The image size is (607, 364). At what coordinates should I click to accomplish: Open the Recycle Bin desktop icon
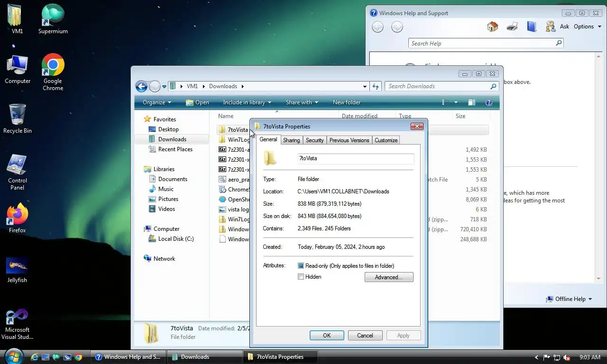(x=18, y=118)
